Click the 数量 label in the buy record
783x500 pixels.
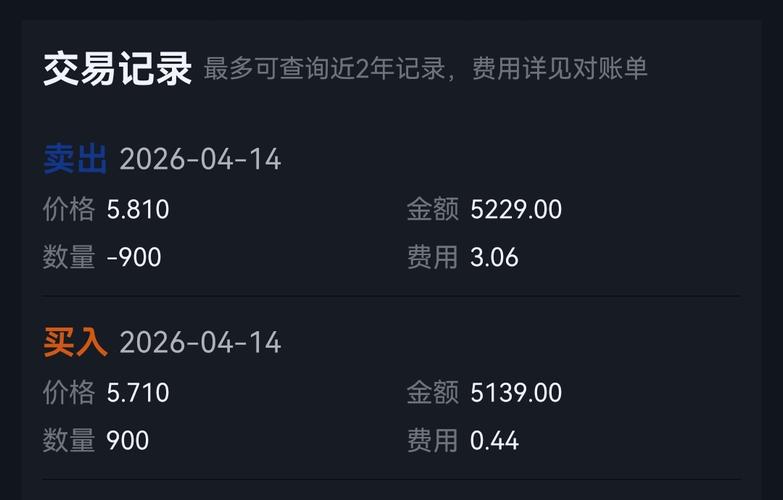click(69, 440)
